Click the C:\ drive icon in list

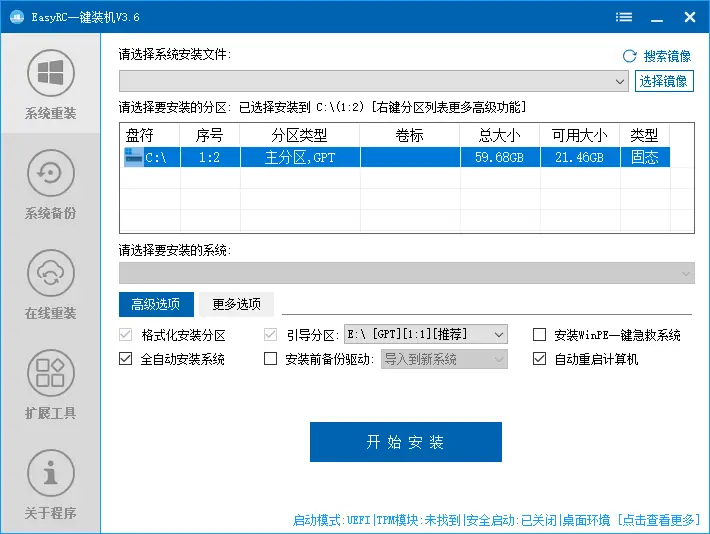coord(134,157)
